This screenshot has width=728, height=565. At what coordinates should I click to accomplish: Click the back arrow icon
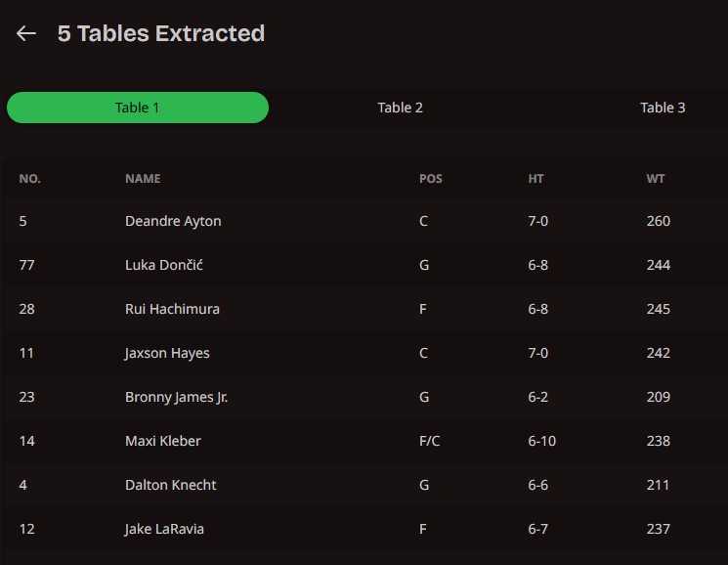(26, 33)
